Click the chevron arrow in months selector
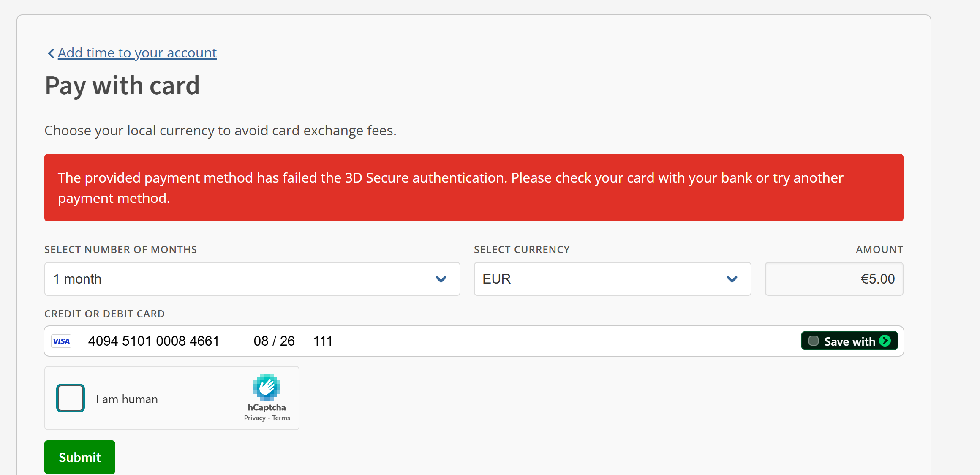Viewport: 980px width, 475px height. pyautogui.click(x=441, y=279)
